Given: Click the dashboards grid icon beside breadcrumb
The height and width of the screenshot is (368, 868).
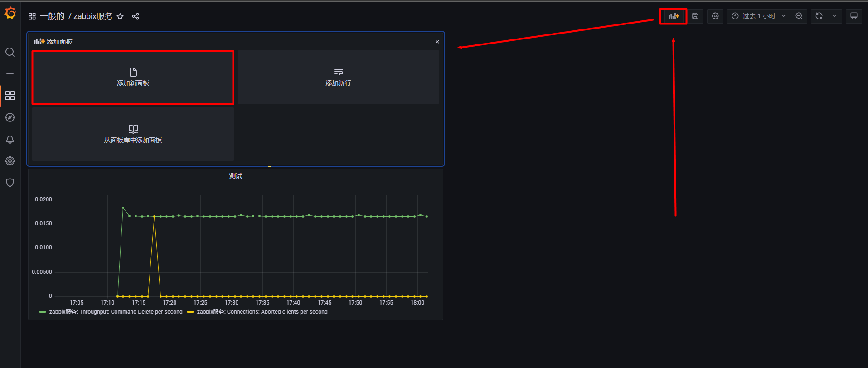Looking at the screenshot, I should click(x=32, y=16).
